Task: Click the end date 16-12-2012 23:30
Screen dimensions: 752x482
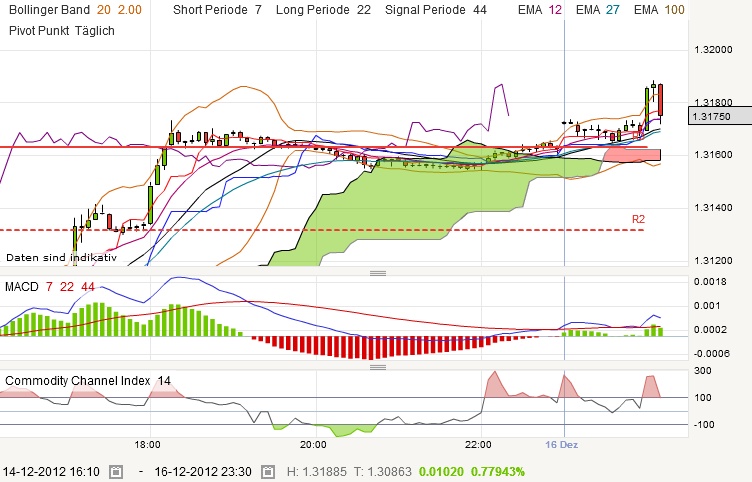Action: click(203, 472)
